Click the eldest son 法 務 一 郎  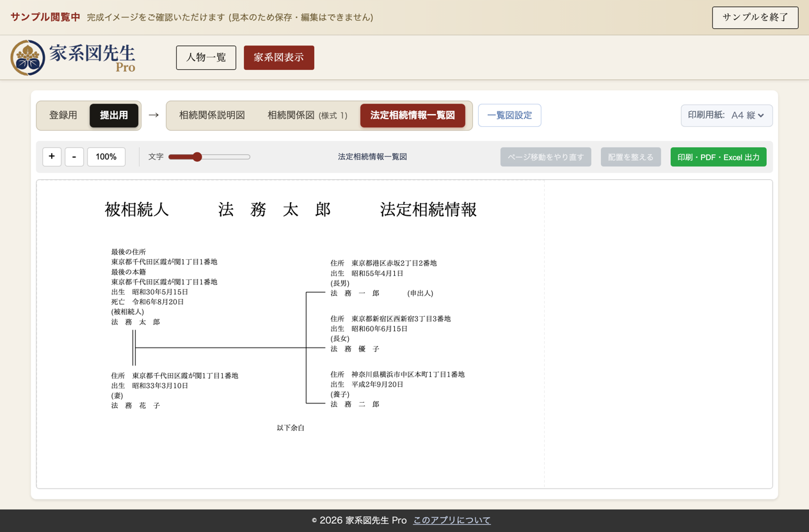tap(355, 293)
